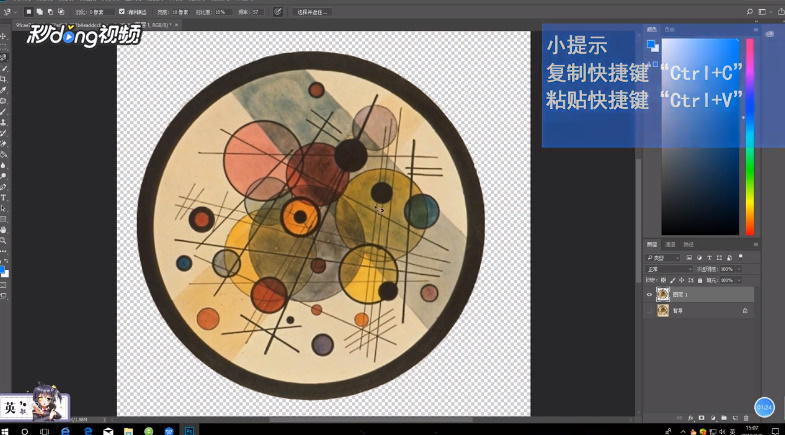Click the Create New Layer icon

pos(735,418)
